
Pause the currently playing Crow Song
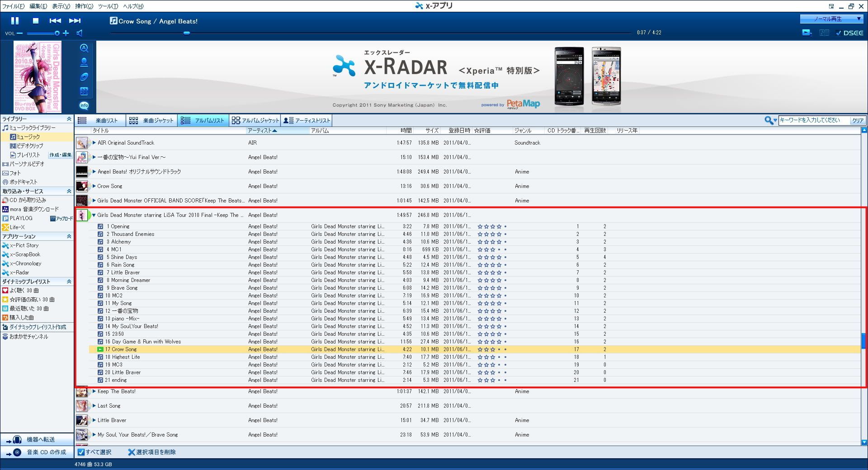(x=15, y=21)
